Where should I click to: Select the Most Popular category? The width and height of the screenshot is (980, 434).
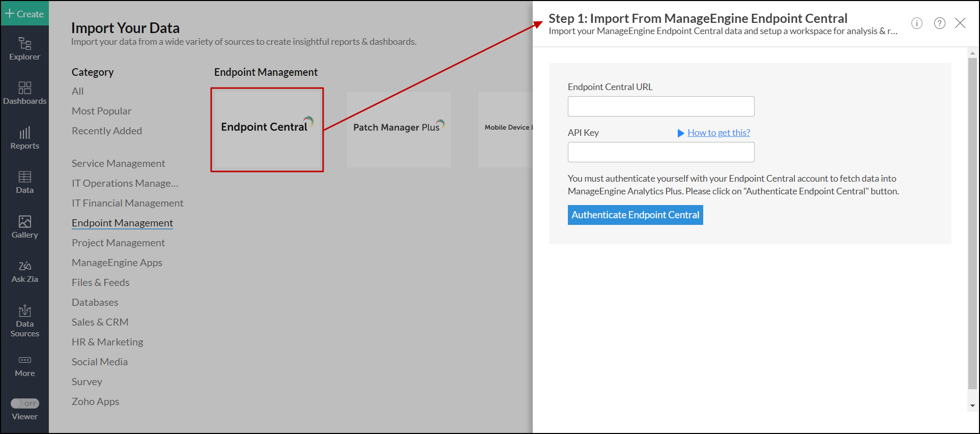[101, 111]
